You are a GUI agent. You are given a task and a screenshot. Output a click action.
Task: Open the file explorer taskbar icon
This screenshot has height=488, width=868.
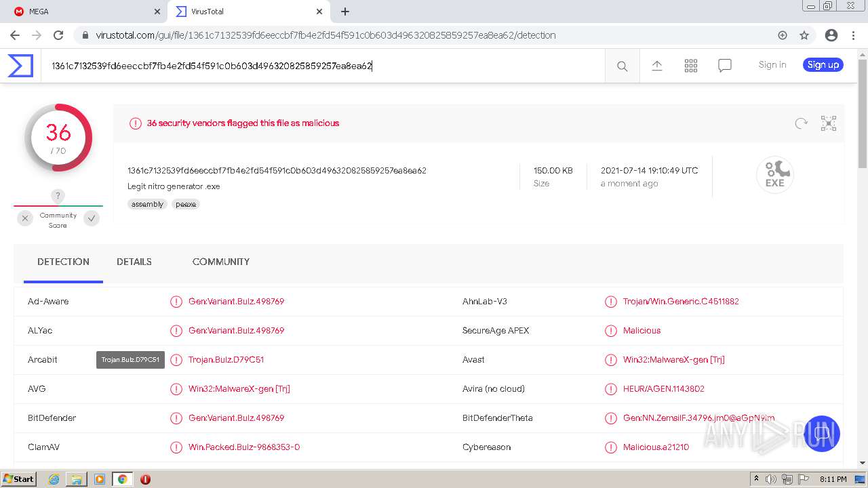[77, 479]
